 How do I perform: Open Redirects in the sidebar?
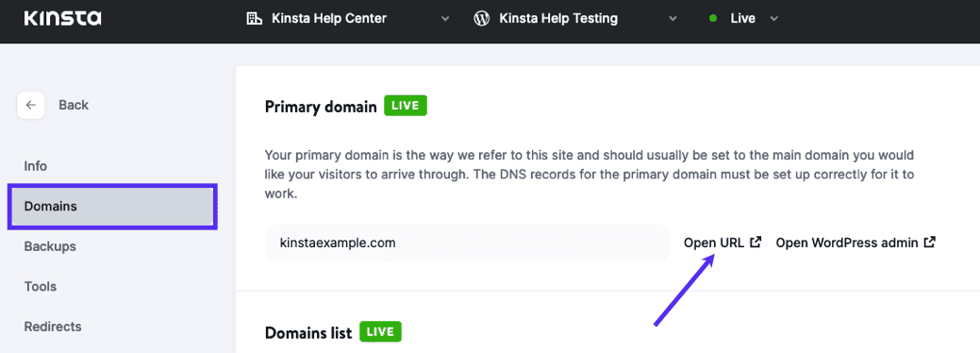(53, 327)
